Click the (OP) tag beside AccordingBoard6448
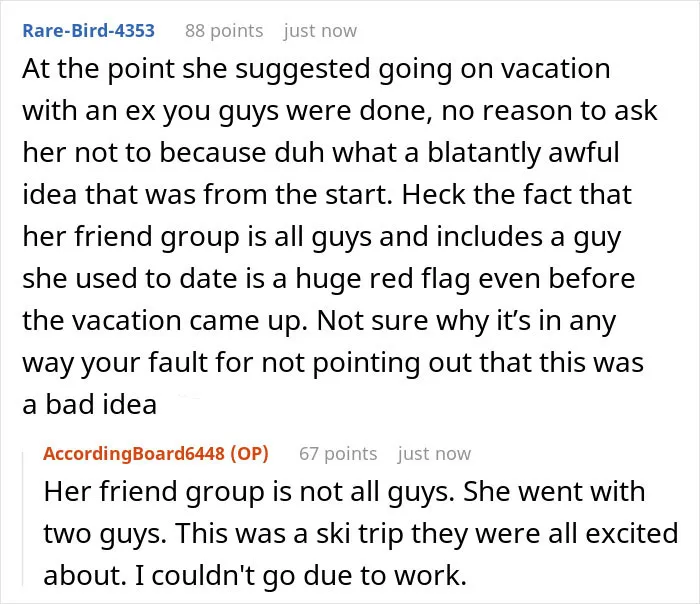The width and height of the screenshot is (700, 604). (250, 454)
